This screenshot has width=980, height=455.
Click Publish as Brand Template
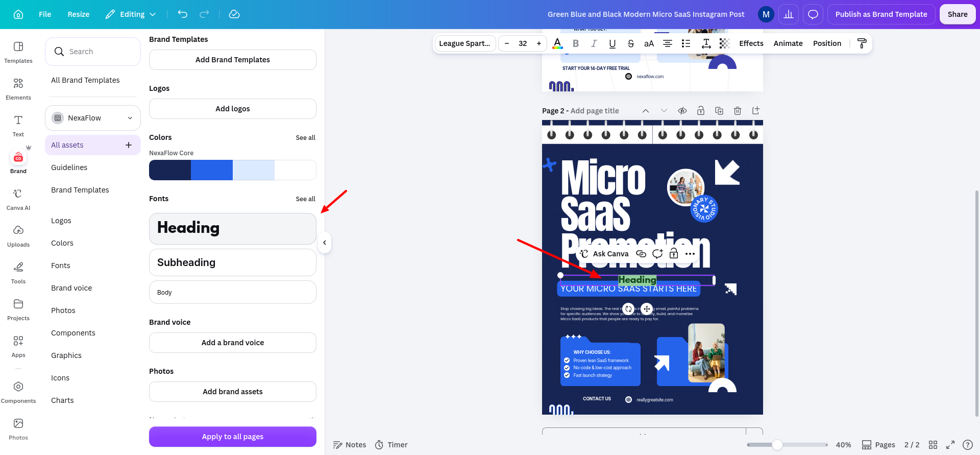[x=881, y=14]
